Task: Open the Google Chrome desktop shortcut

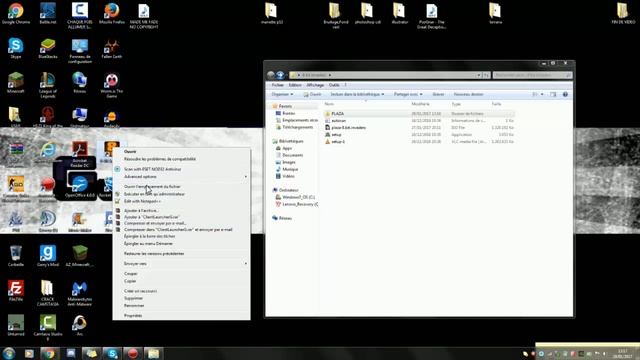Action: pos(16,13)
